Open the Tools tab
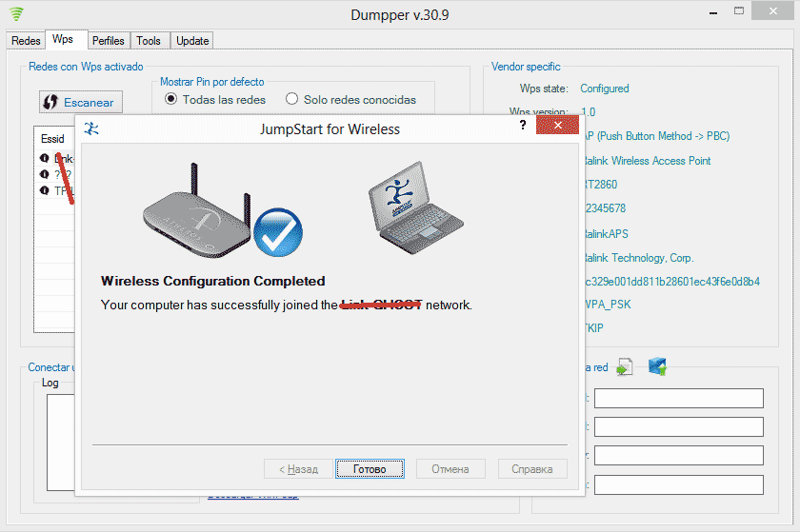Screen dimensions: 800x532 (149, 40)
